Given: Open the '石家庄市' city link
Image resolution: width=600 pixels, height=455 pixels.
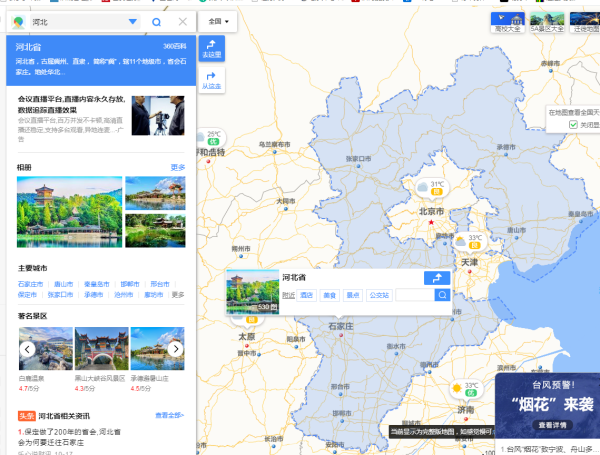Looking at the screenshot, I should click(28, 284).
